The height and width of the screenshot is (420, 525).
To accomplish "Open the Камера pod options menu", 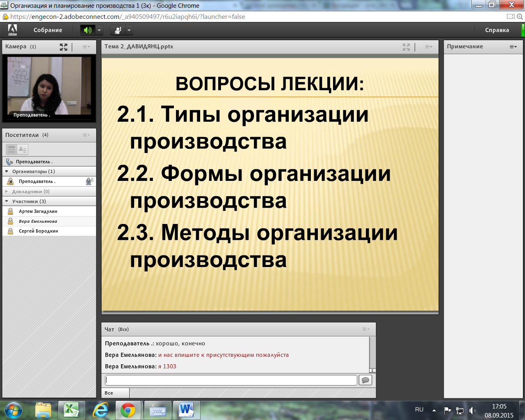I will point(86,47).
